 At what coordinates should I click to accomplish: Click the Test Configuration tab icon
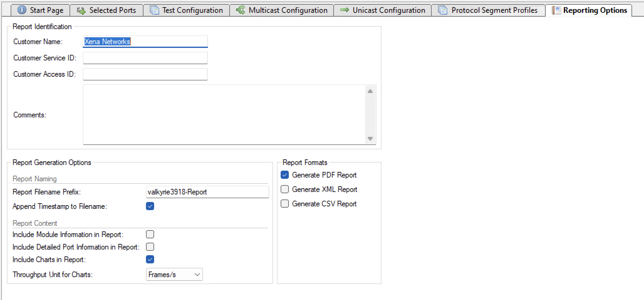point(154,10)
